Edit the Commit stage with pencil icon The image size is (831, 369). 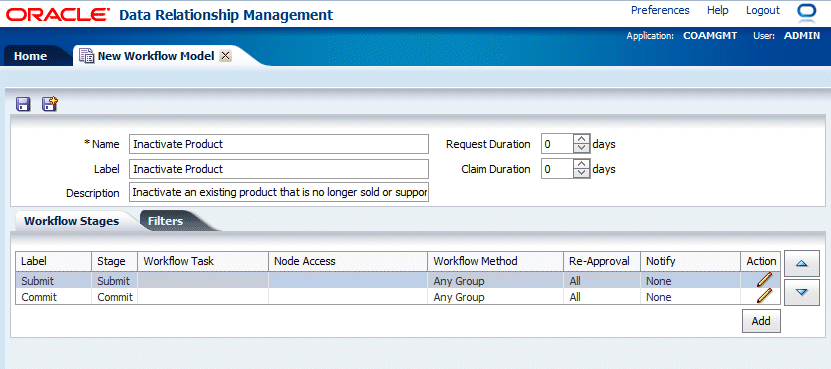[x=764, y=296]
